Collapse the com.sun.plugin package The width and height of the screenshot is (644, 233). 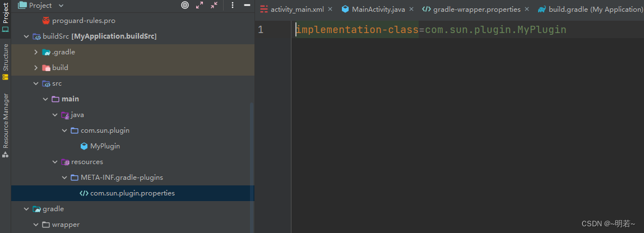(64, 131)
